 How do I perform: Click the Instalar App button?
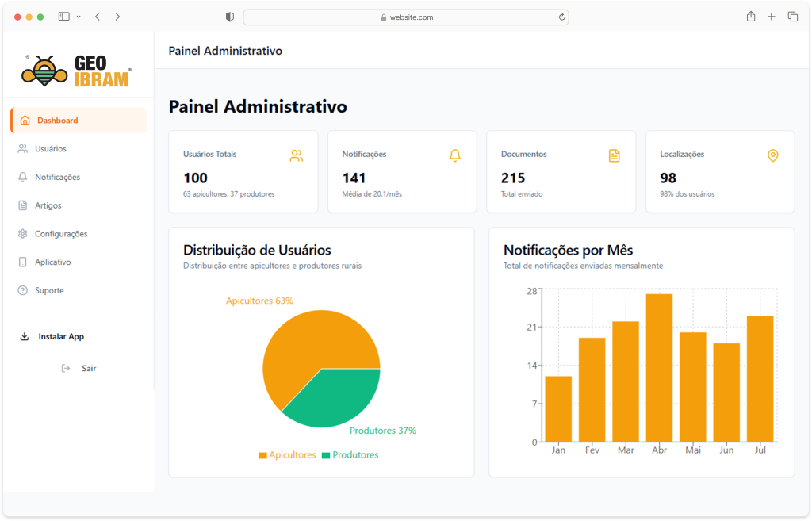61,337
